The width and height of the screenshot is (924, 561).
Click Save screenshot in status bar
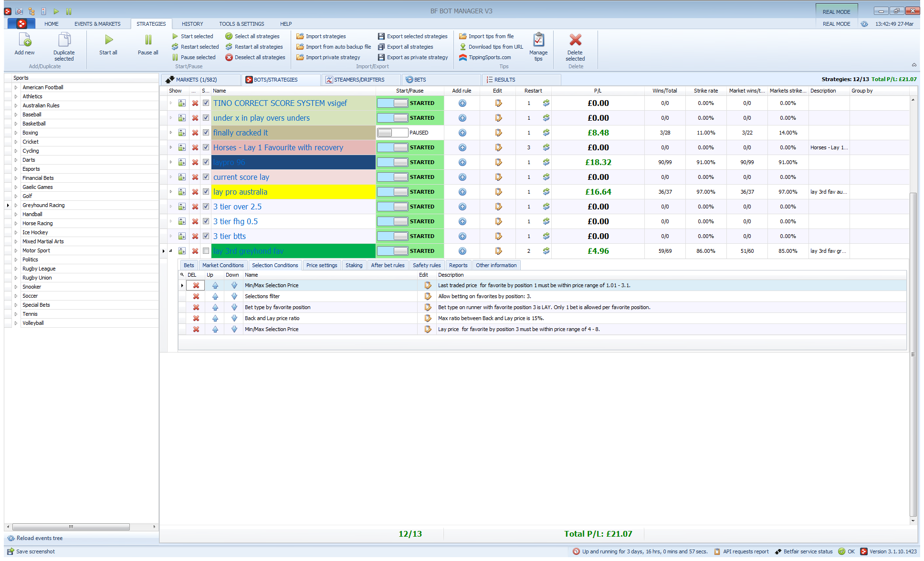coord(31,551)
